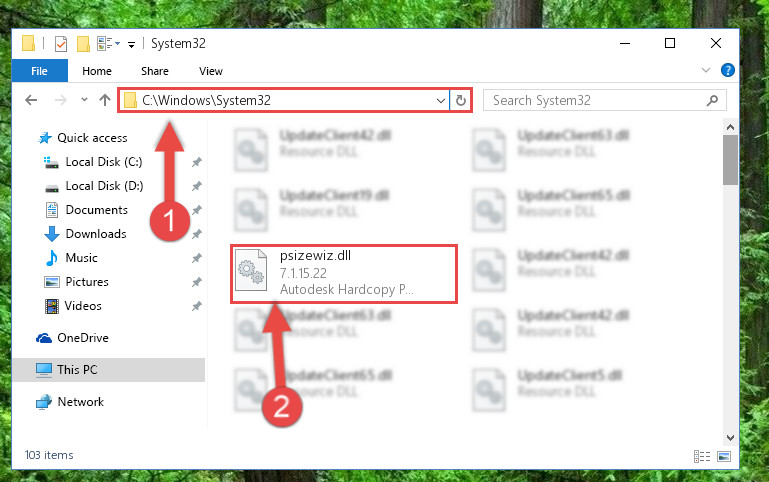Refresh the System32 folder view
This screenshot has height=482, width=769.
click(461, 101)
